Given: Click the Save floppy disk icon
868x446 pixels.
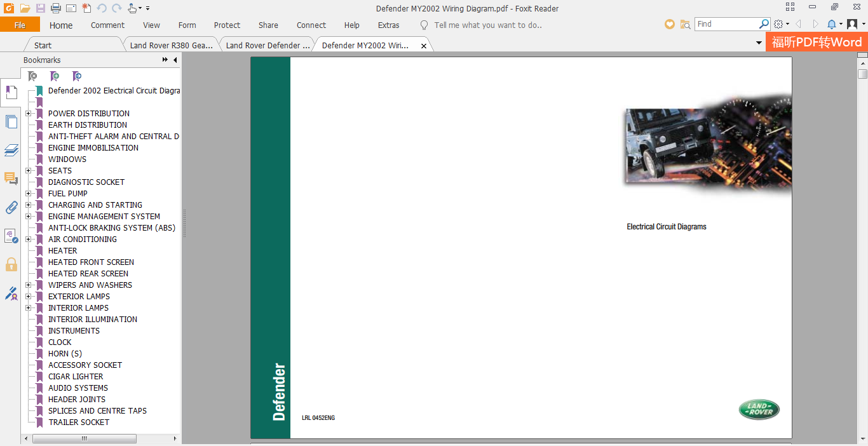Looking at the screenshot, I should [x=41, y=8].
